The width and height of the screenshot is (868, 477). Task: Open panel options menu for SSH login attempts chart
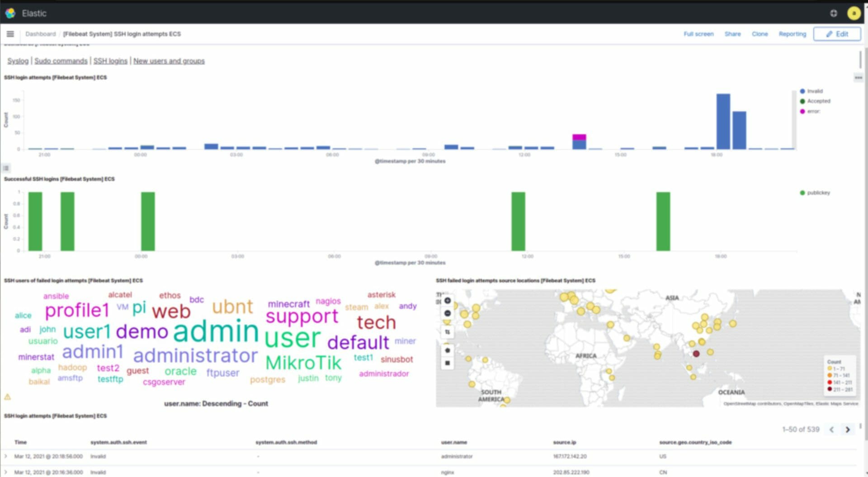(858, 78)
